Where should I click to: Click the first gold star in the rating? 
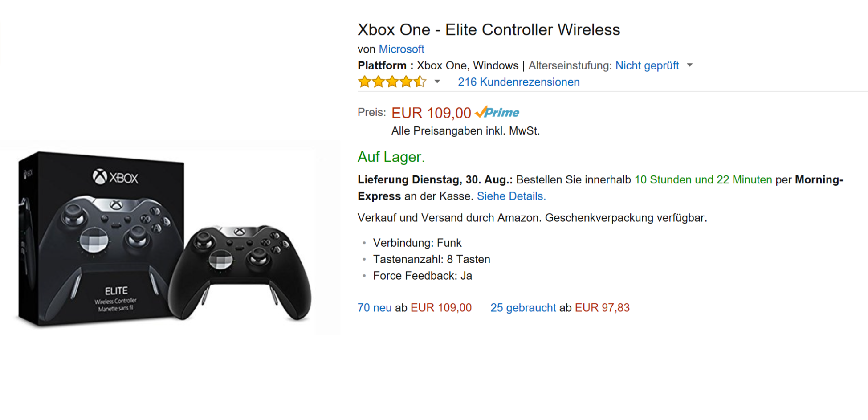pos(363,82)
